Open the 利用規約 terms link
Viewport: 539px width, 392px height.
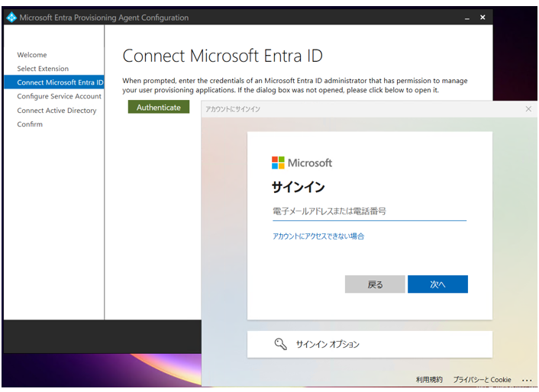[x=429, y=380]
